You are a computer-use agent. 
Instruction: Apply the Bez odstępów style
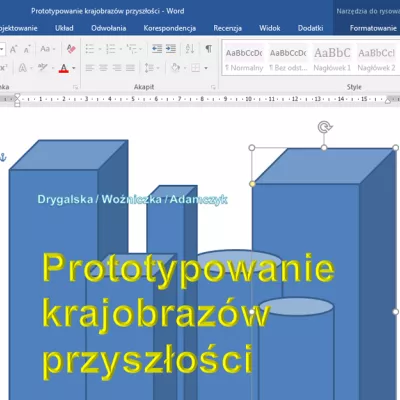pyautogui.click(x=288, y=59)
